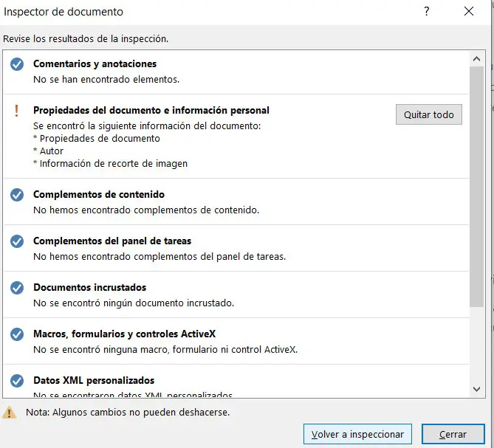This screenshot has width=494, height=448.
Task: Click checkmark beside Complementos del panel de tareas
Action: click(x=17, y=242)
